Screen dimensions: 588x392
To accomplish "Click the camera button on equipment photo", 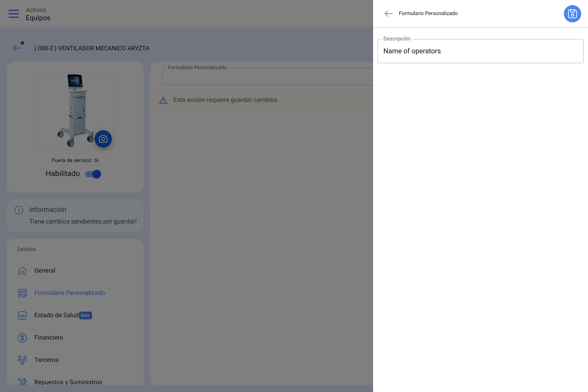I will [x=103, y=139].
